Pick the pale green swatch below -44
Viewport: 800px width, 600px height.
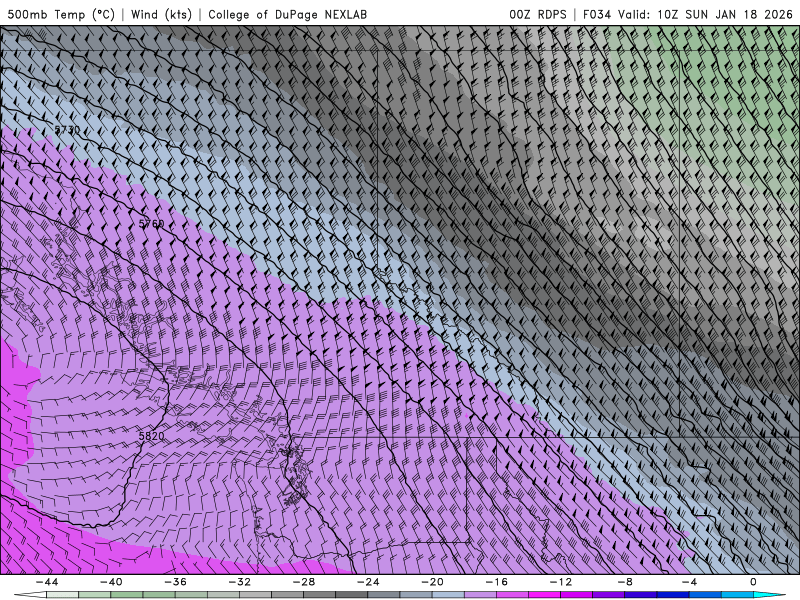point(62,595)
